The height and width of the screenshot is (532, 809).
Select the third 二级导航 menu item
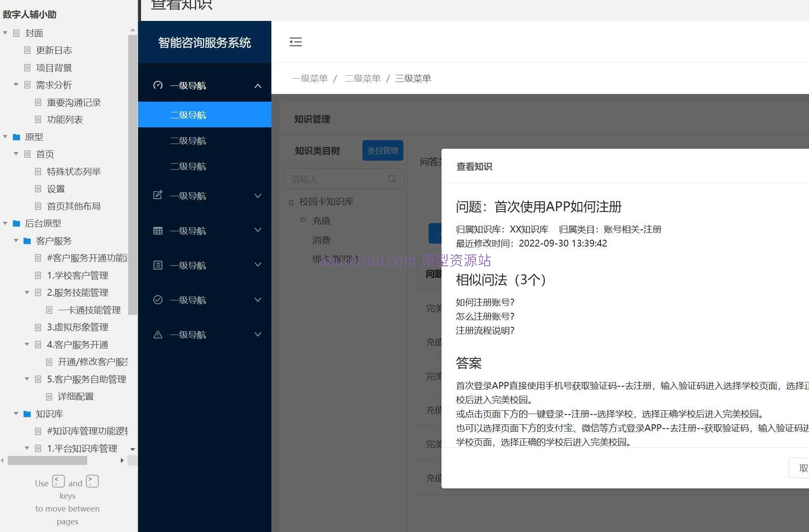(x=188, y=166)
